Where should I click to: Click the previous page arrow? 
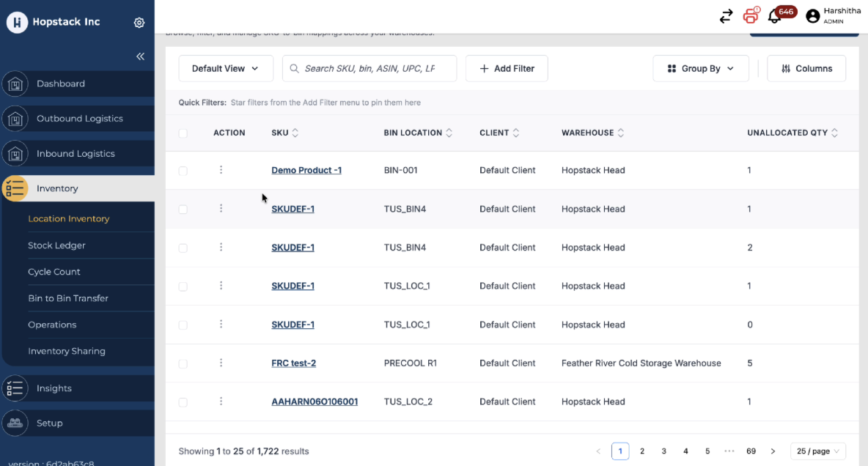point(598,451)
